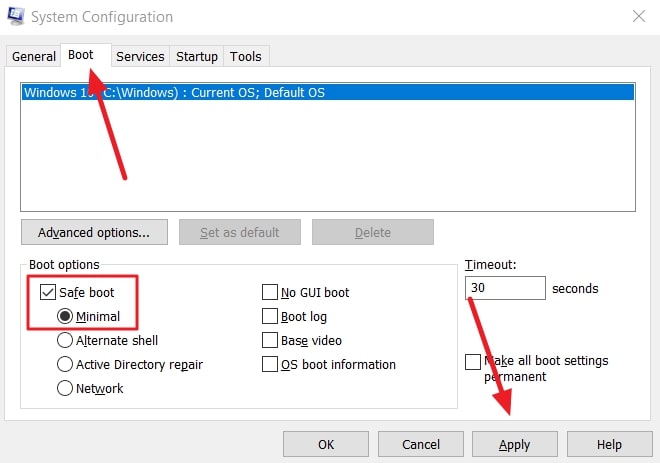Enable No GUI boot
Viewport: 660px width, 463px height.
coord(269,292)
